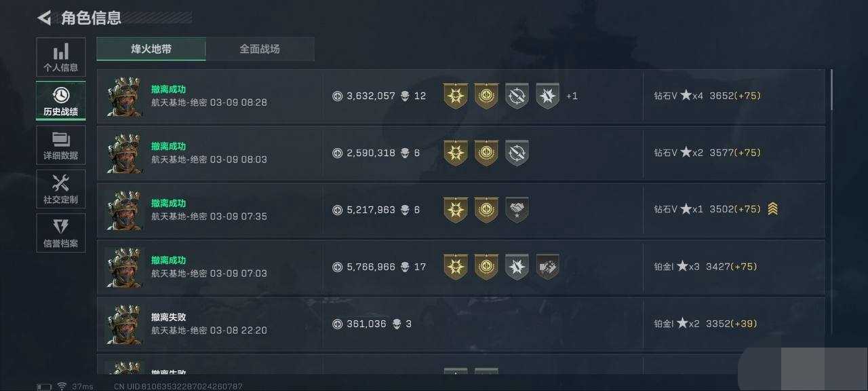This screenshot has width=868, height=391.
Task: Open the 03-09 08:28 match record
Action: (x=461, y=96)
